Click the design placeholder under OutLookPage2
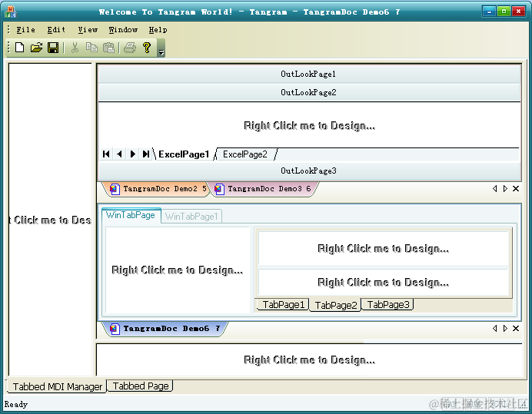 [x=309, y=126]
